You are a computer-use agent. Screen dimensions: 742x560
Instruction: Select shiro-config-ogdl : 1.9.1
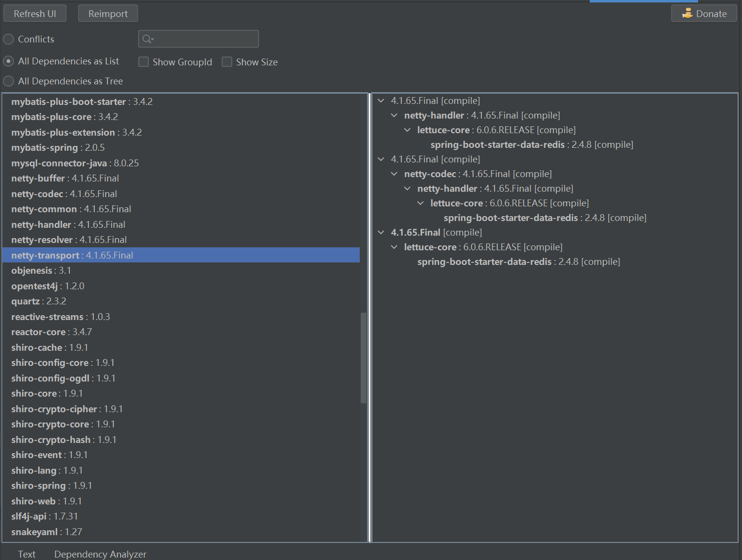tap(181, 378)
